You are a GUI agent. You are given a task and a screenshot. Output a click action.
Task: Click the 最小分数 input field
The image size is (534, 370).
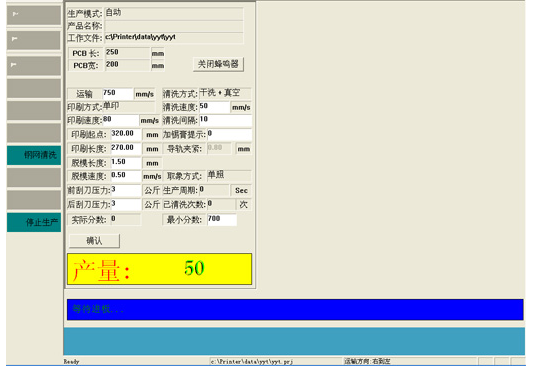pos(222,220)
